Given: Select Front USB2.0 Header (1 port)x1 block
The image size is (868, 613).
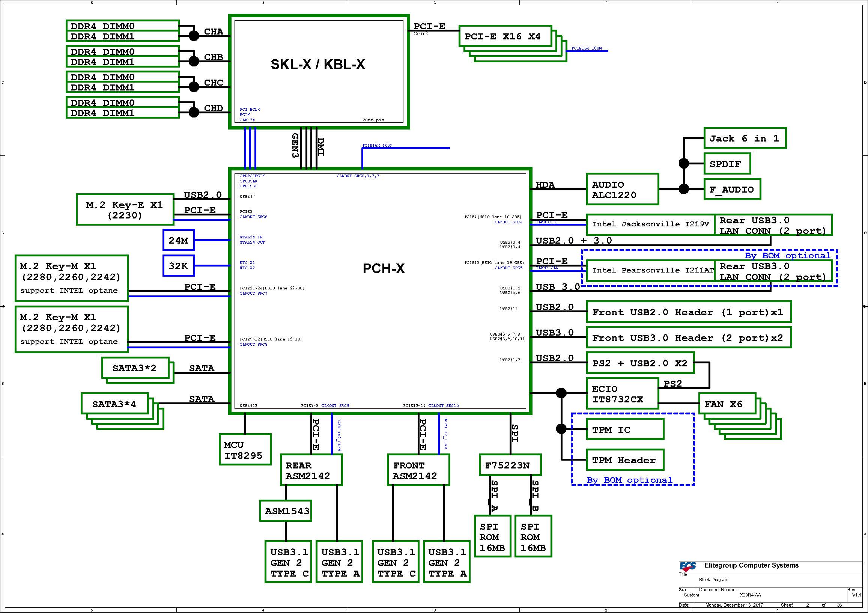Looking at the screenshot, I should click(x=689, y=312).
